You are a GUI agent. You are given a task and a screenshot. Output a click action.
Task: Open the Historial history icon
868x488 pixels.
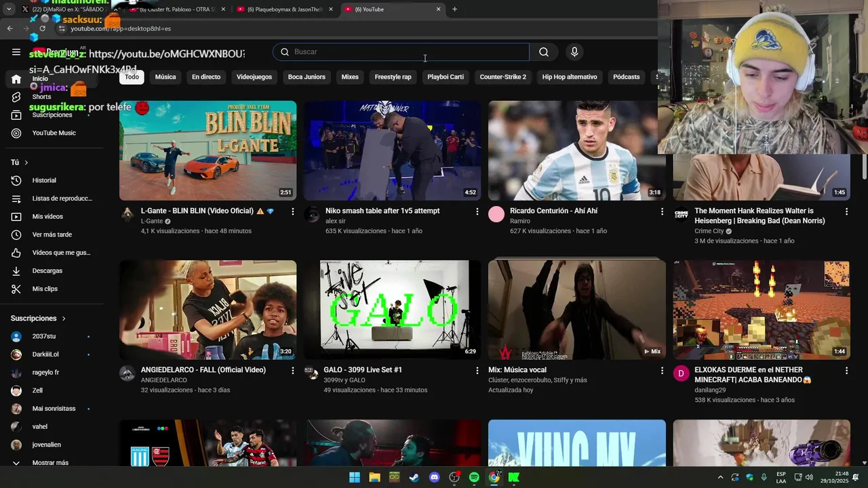(x=16, y=180)
